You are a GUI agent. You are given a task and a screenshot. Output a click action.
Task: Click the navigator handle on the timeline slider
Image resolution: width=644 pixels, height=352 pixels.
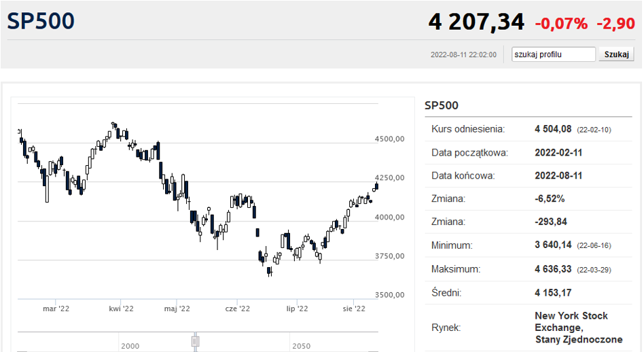click(x=196, y=341)
